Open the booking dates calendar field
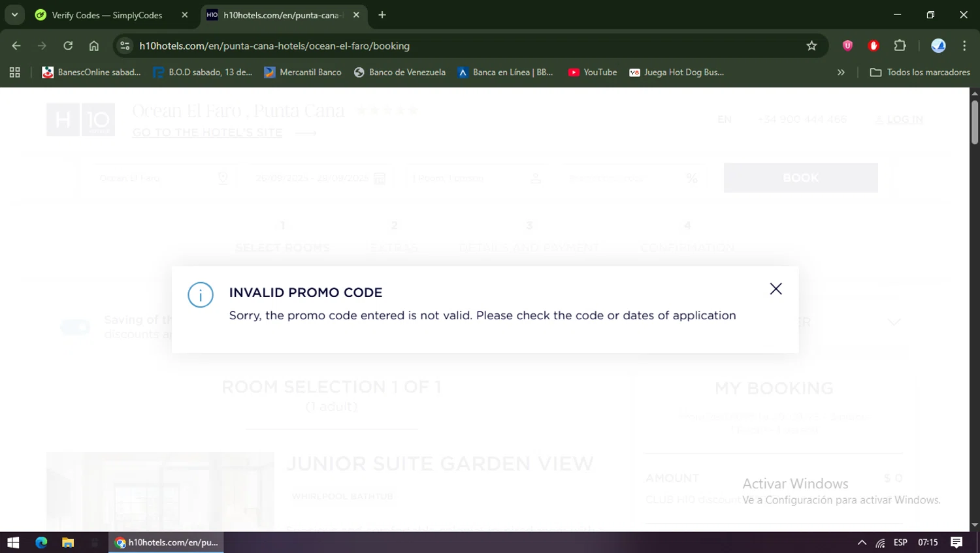Viewport: 980px width, 553px height. pyautogui.click(x=319, y=178)
